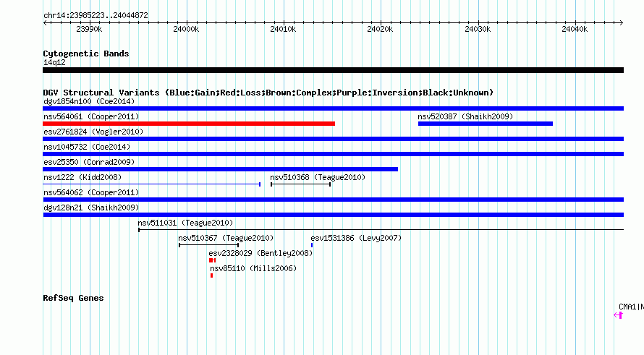Click the thin nsv1222 (Kidd2008) line
This screenshot has height=355, width=644.
[x=151, y=184]
